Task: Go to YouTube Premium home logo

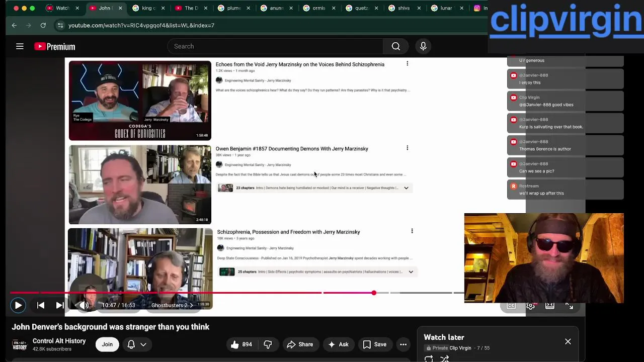Action: (x=54, y=46)
